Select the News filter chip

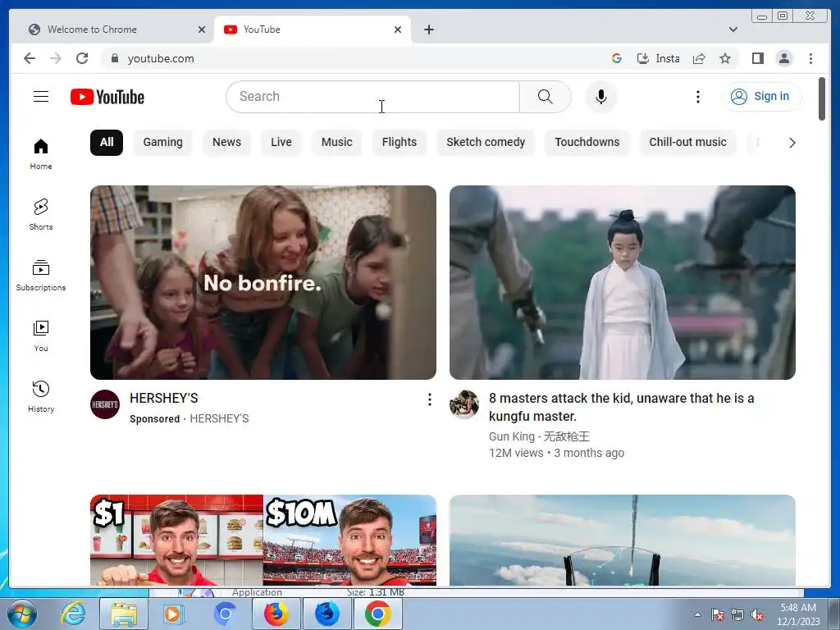[x=226, y=143]
